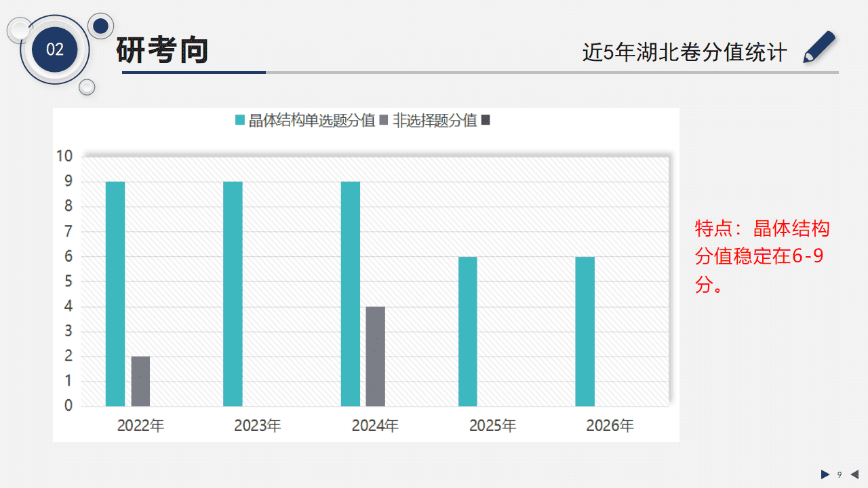The width and height of the screenshot is (868, 488).
Task: Click the value 5 on the vertical axis
Action: [68, 281]
